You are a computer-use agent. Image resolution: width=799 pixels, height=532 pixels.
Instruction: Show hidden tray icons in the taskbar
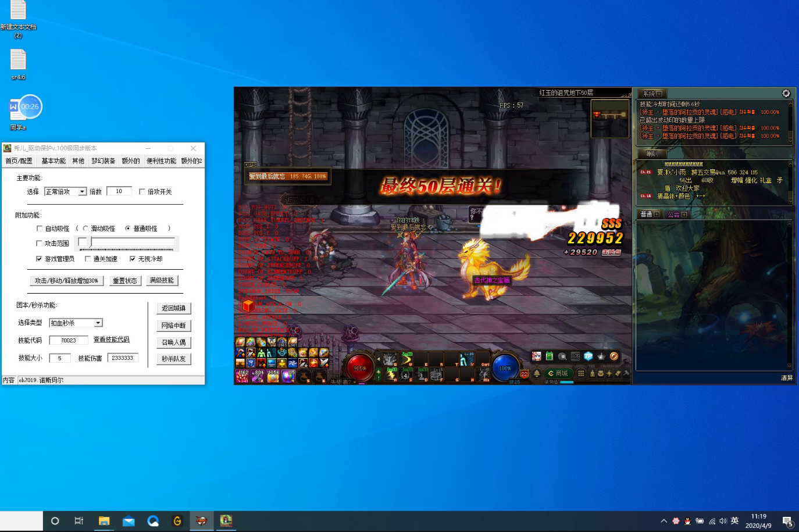pyautogui.click(x=664, y=521)
